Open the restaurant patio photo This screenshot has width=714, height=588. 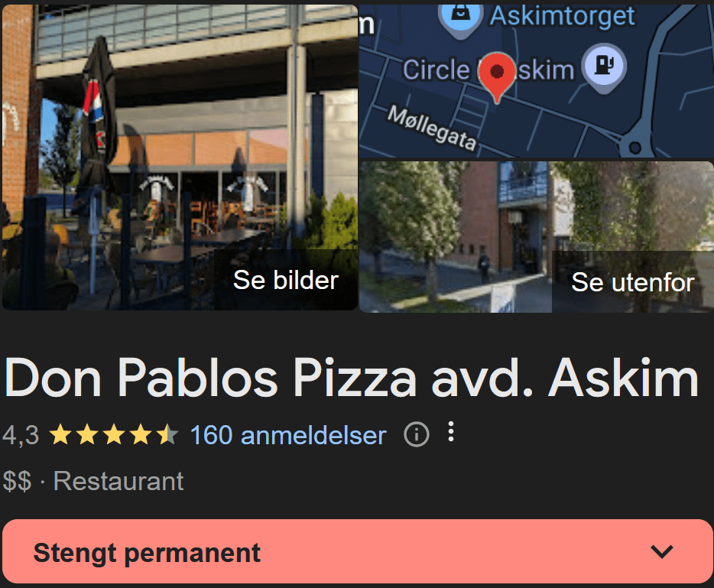coord(180,158)
